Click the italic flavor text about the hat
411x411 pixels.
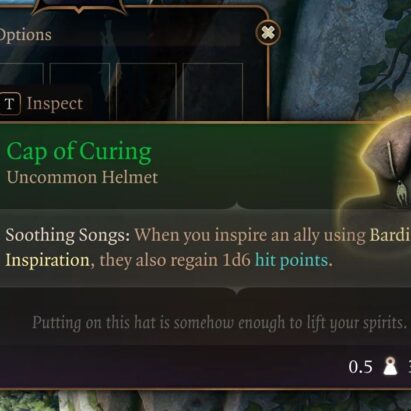(220, 323)
